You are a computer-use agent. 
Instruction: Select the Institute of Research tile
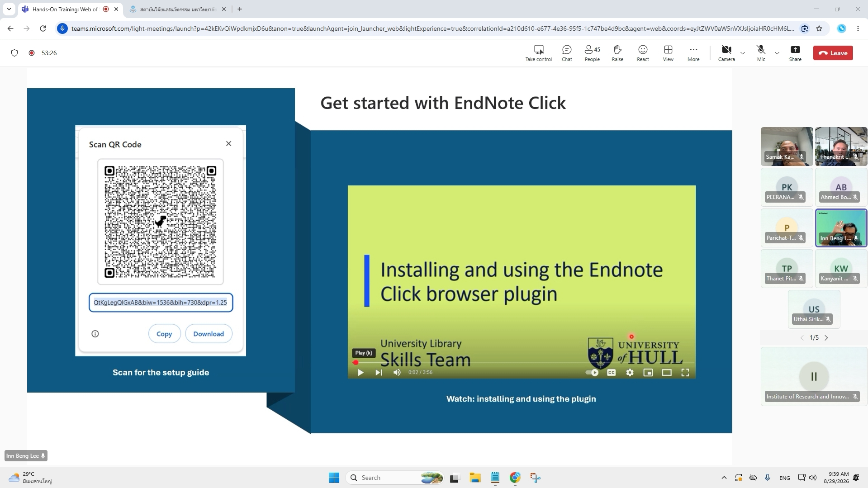(x=814, y=376)
